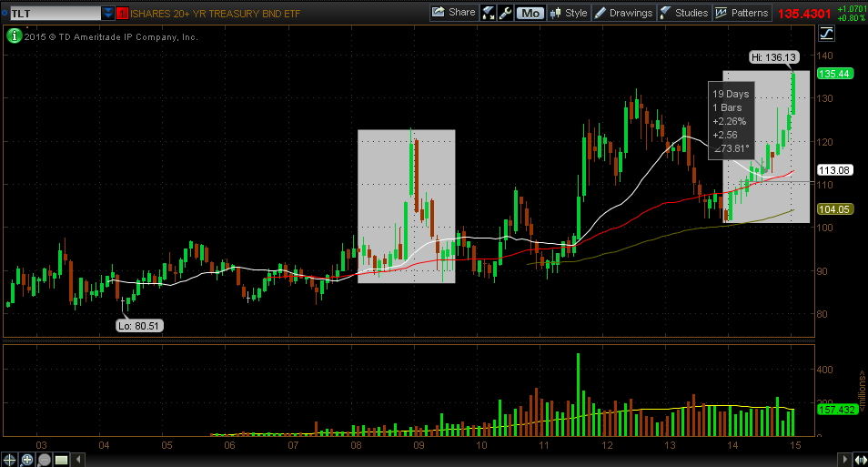This screenshot has width=868, height=467.
Task: Click the 08 year label on time axis
Action: click(356, 445)
